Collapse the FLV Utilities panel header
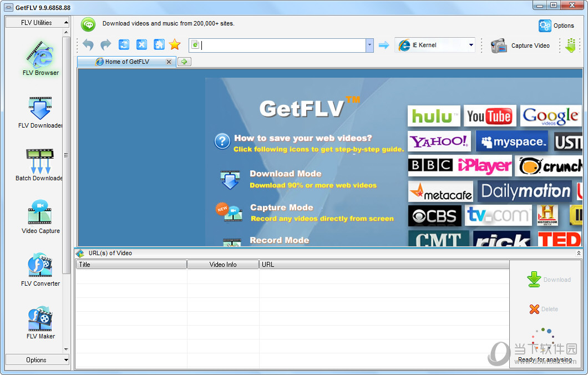The height and width of the screenshot is (375, 588). pos(38,23)
